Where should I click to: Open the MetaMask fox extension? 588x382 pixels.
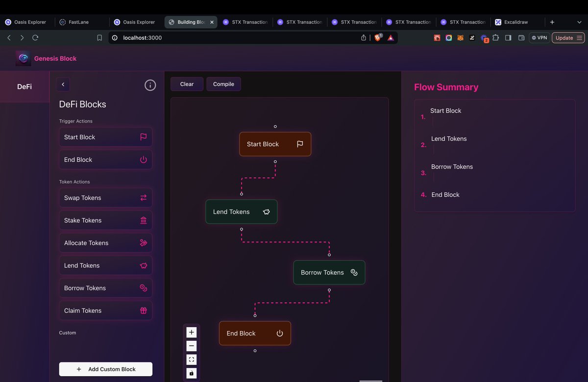point(461,38)
